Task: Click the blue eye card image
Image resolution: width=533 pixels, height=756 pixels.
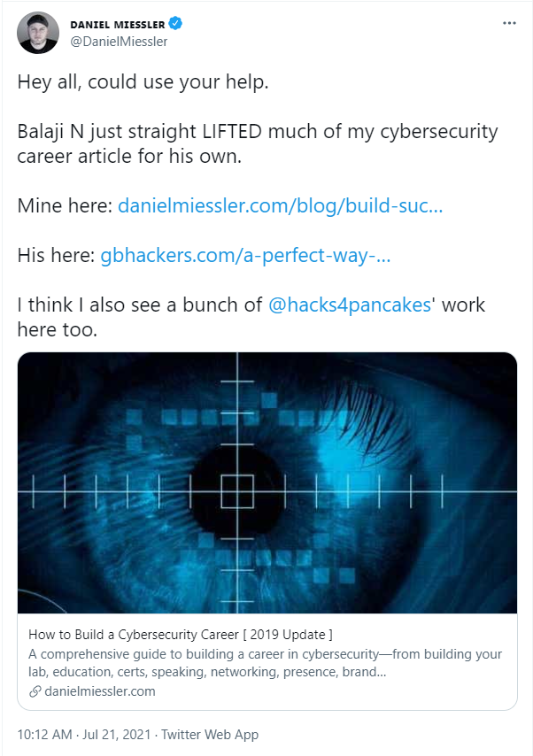Action: click(267, 482)
